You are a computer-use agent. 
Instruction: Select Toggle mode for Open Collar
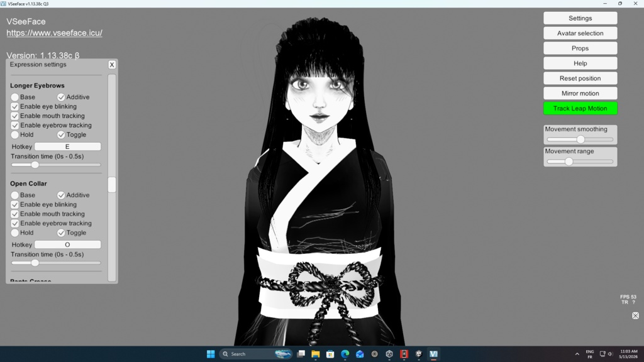[61, 233]
